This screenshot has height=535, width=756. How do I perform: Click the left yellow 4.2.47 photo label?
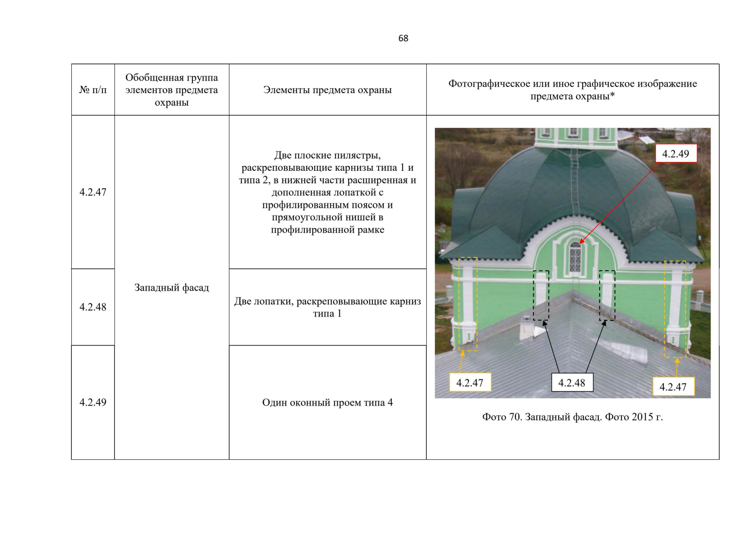(x=470, y=383)
